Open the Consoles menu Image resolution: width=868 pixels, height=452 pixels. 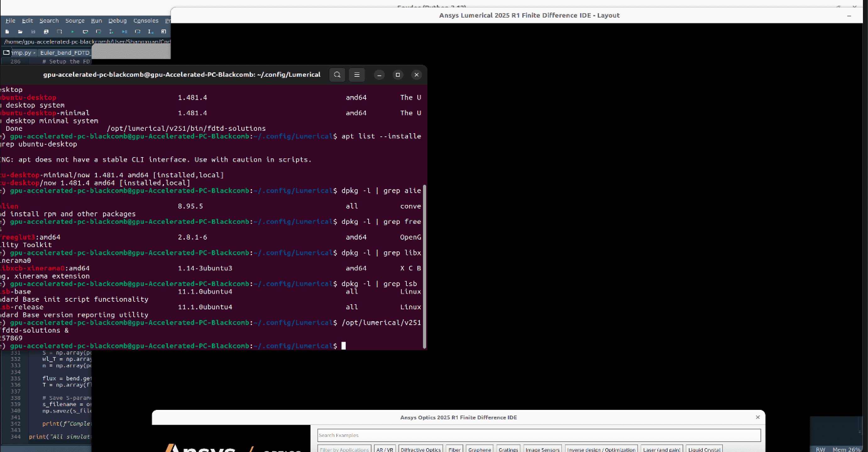146,20
